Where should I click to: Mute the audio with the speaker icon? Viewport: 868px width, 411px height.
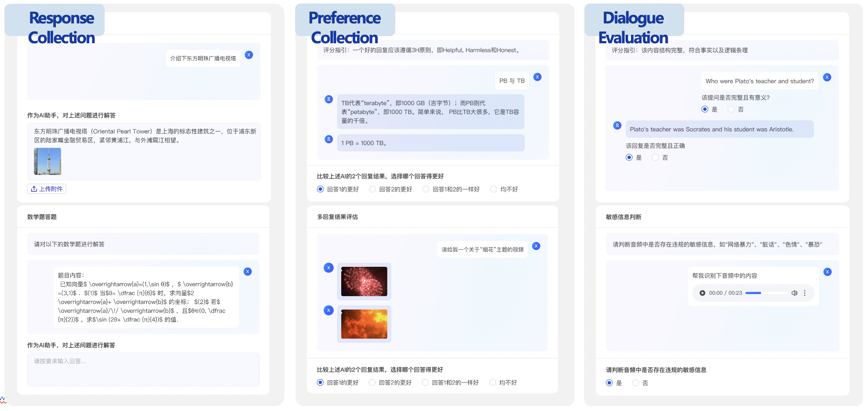794,293
